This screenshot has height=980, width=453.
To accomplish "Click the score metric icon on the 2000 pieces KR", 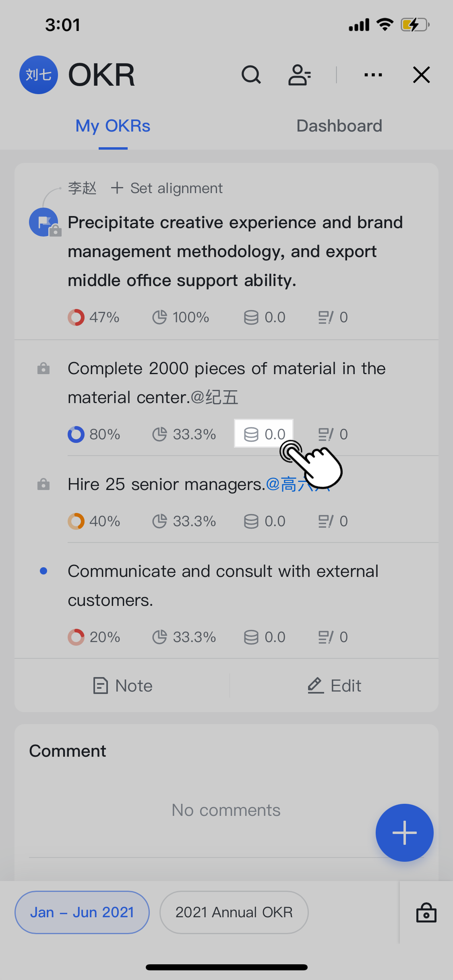I will [251, 434].
